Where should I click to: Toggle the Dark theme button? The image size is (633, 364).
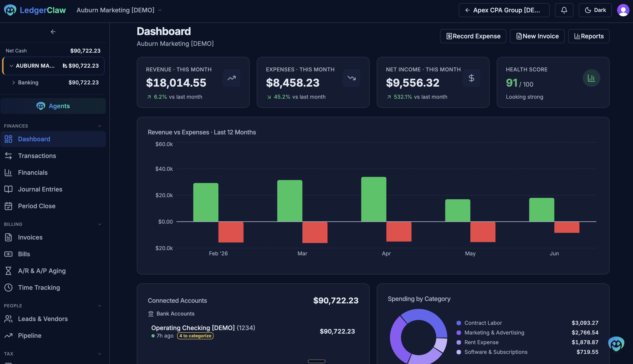(595, 10)
